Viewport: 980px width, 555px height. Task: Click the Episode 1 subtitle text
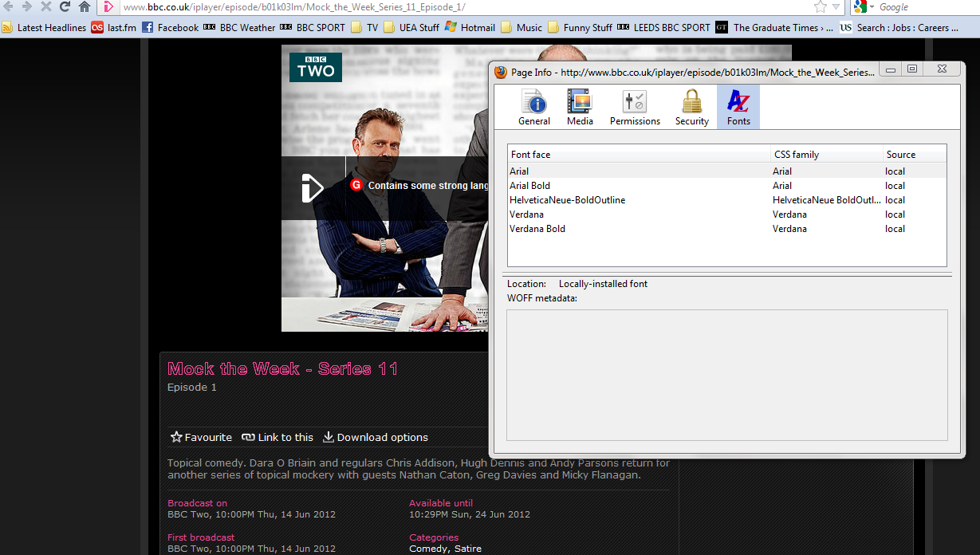click(192, 388)
